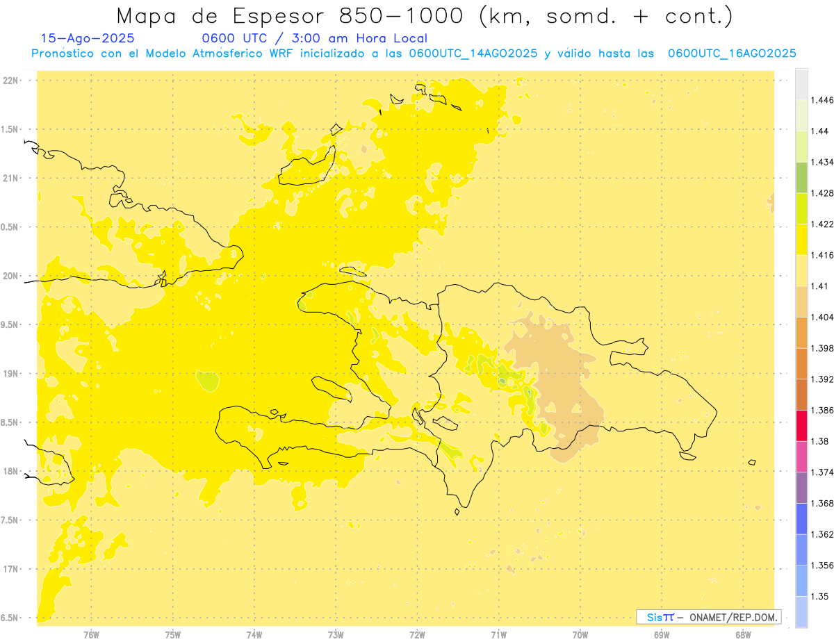Select the '1.356' color scale value
This screenshot has width=834, height=644.
coord(823,565)
